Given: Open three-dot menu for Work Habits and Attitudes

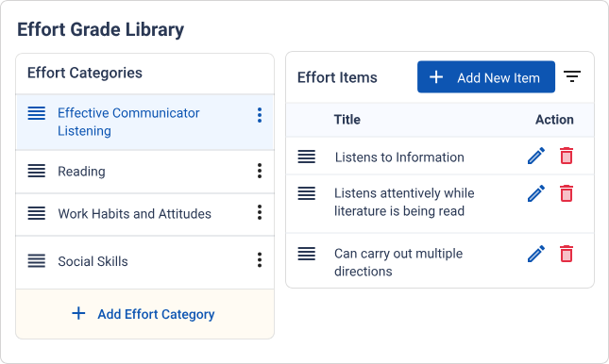Looking at the screenshot, I should 260,213.
